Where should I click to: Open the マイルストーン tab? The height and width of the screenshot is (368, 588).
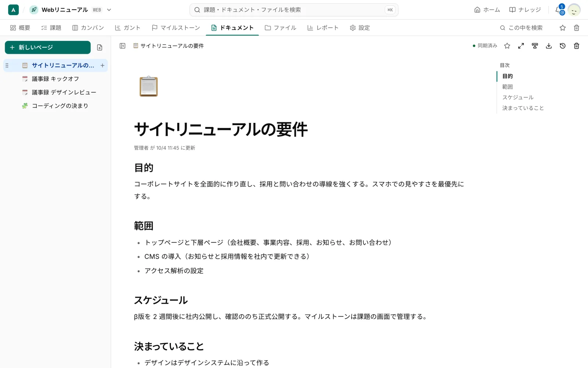[176, 28]
